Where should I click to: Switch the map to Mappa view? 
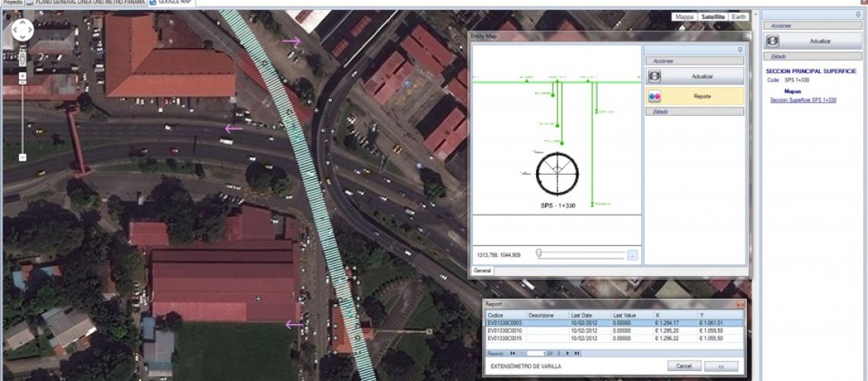685,17
